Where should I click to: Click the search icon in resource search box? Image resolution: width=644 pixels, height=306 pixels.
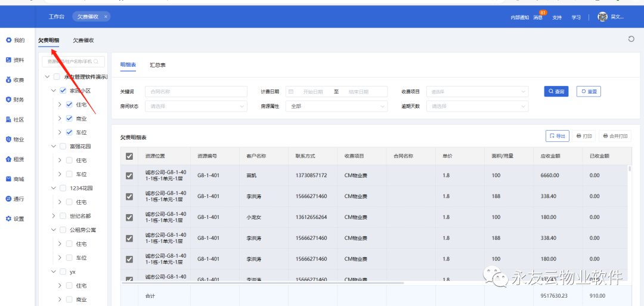96,61
